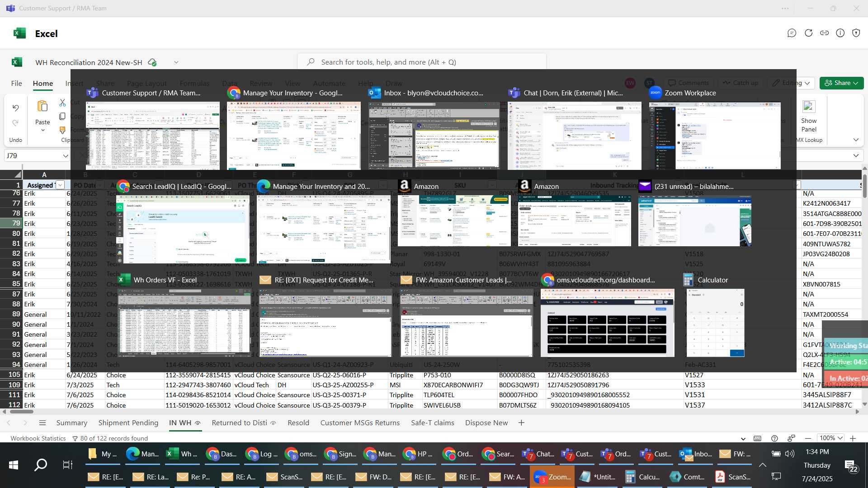The image size is (868, 488).
Task: Switch to the Summary sheet tab
Action: (x=71, y=423)
